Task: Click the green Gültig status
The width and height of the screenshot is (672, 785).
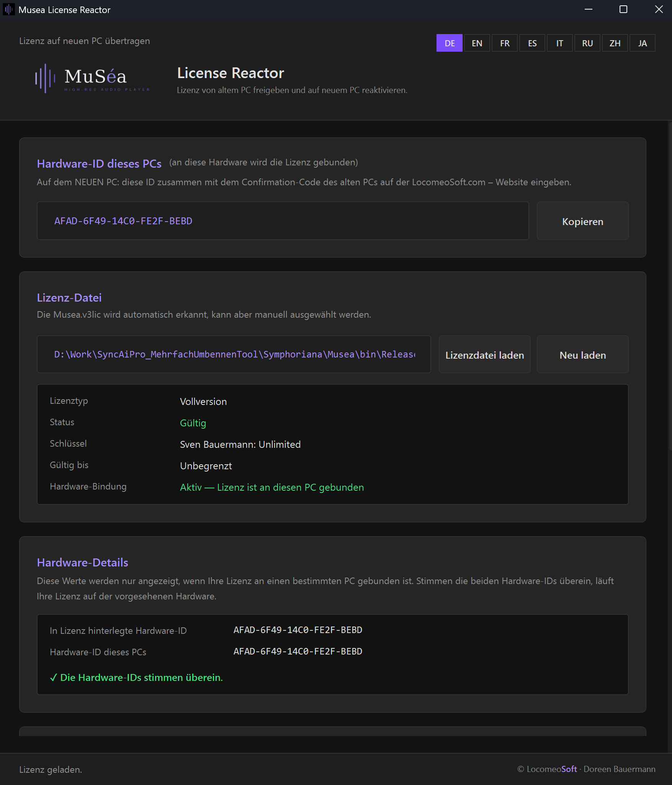Action: click(193, 423)
